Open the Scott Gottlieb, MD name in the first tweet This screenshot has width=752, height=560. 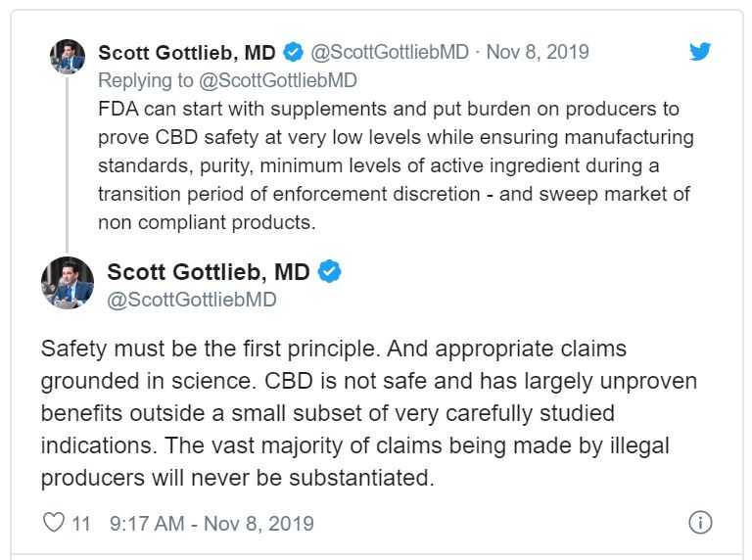point(187,52)
